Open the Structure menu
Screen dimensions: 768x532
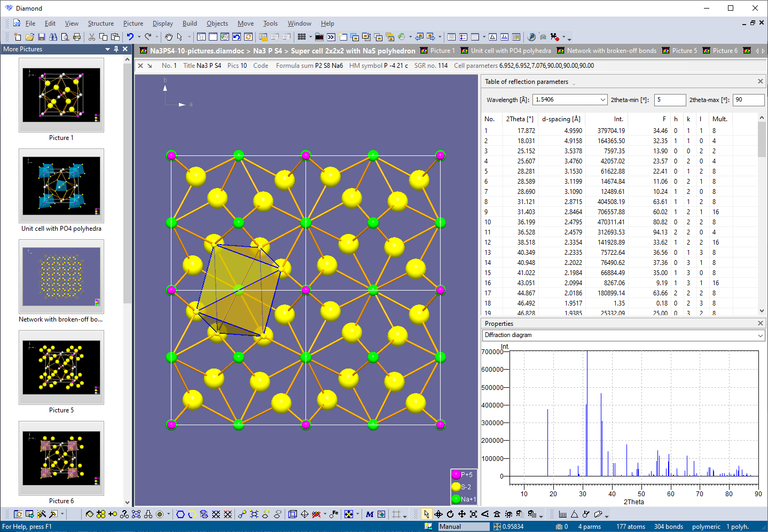(x=101, y=24)
